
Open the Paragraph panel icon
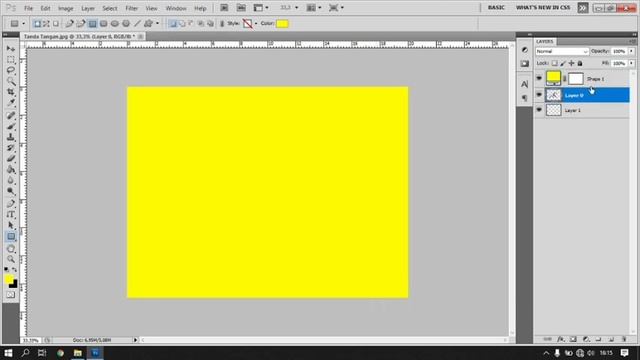click(524, 98)
